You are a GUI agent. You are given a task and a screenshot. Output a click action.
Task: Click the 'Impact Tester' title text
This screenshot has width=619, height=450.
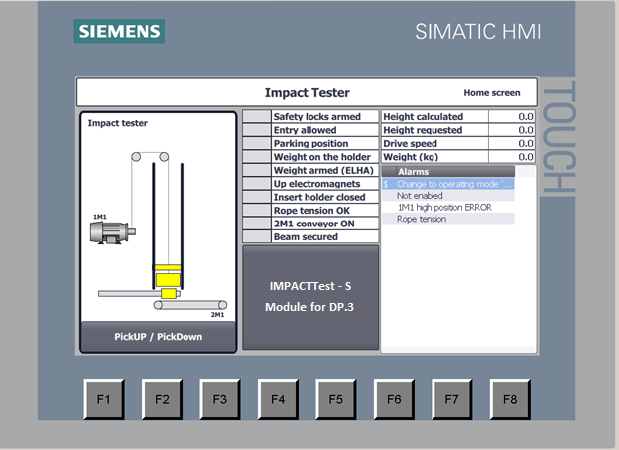(x=307, y=92)
